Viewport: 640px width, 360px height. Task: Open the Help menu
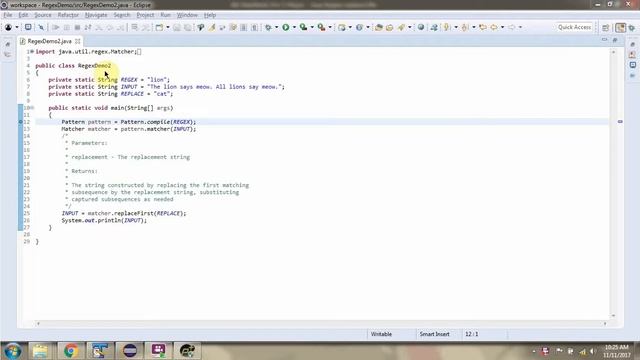click(x=210, y=15)
